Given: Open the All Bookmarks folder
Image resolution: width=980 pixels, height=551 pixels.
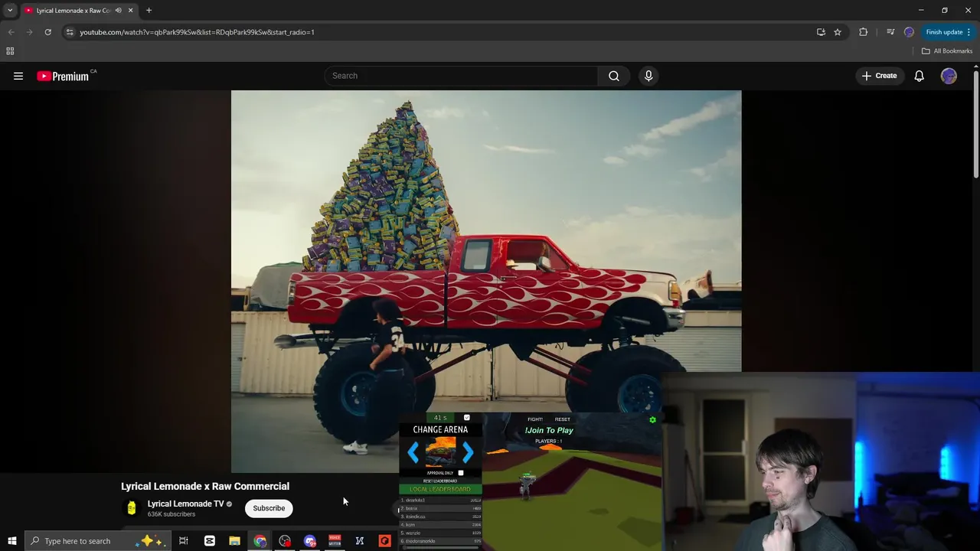Looking at the screenshot, I should tap(947, 51).
